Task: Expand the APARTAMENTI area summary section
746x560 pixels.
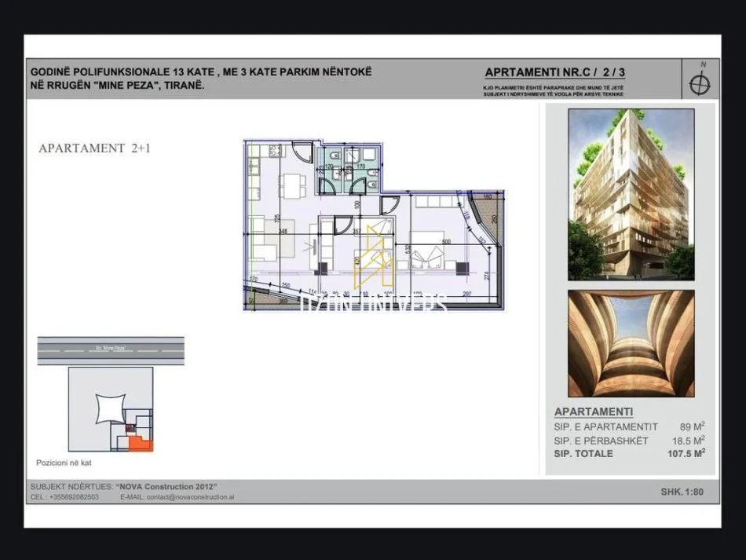Action: click(x=593, y=411)
